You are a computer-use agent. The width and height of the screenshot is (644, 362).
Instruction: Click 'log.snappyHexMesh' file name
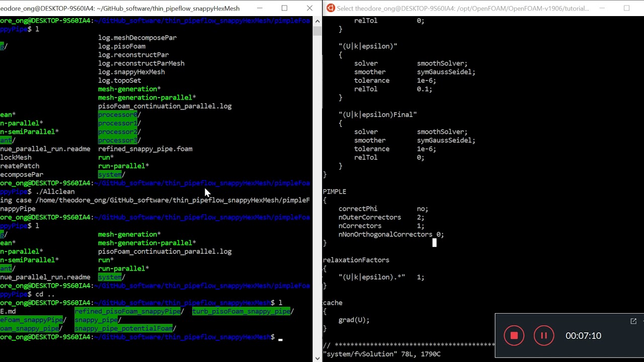131,72
